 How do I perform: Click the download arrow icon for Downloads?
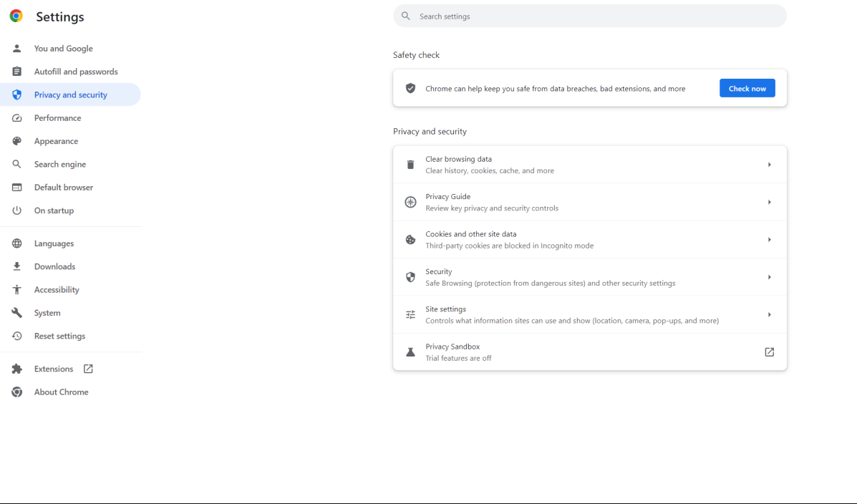[17, 266]
